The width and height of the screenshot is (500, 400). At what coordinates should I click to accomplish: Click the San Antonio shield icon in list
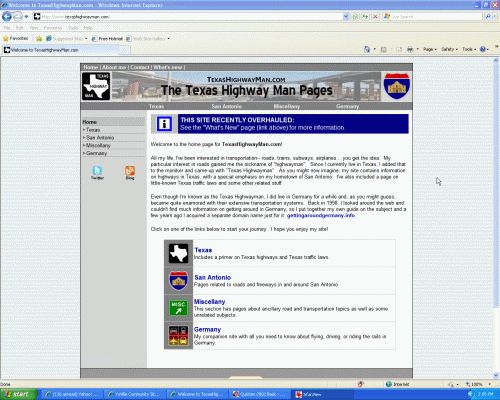point(178,281)
